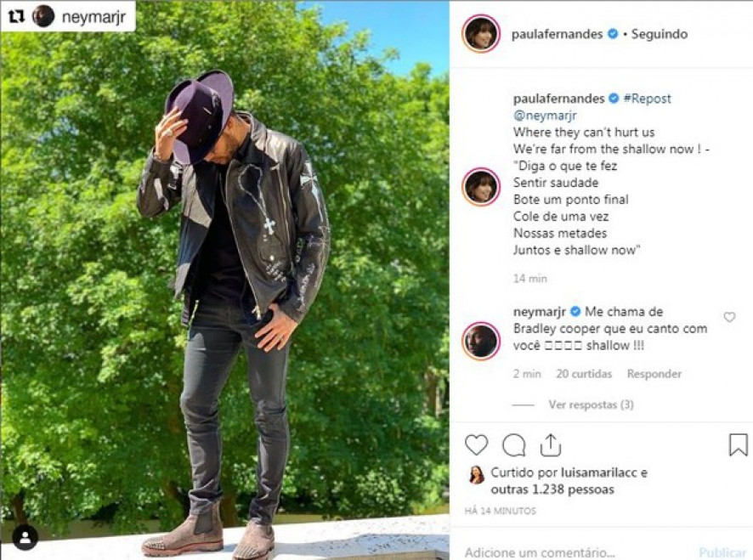Toggle Seguindo follow status
The height and width of the screenshot is (560, 753).
(660, 34)
